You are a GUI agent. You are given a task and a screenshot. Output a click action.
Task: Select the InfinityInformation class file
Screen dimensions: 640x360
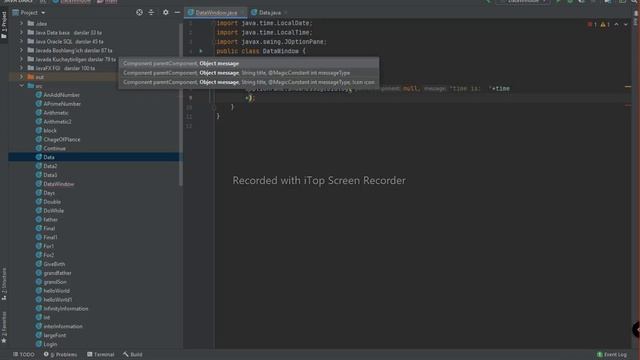coord(62,309)
